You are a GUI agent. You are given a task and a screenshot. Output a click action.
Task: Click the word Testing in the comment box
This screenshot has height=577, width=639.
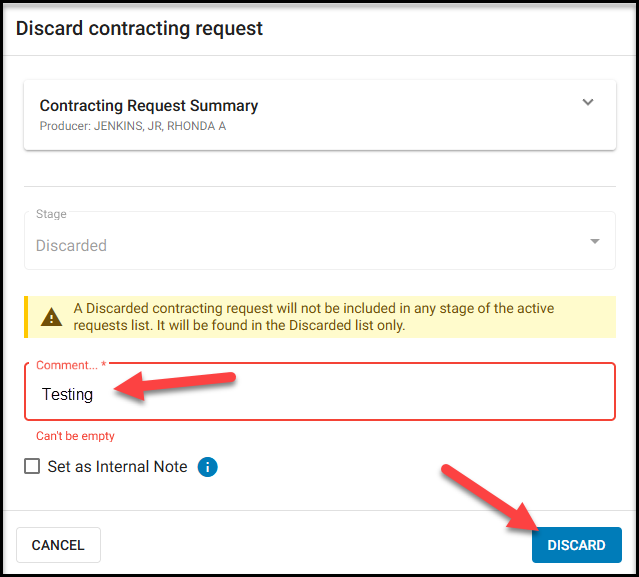pos(68,394)
